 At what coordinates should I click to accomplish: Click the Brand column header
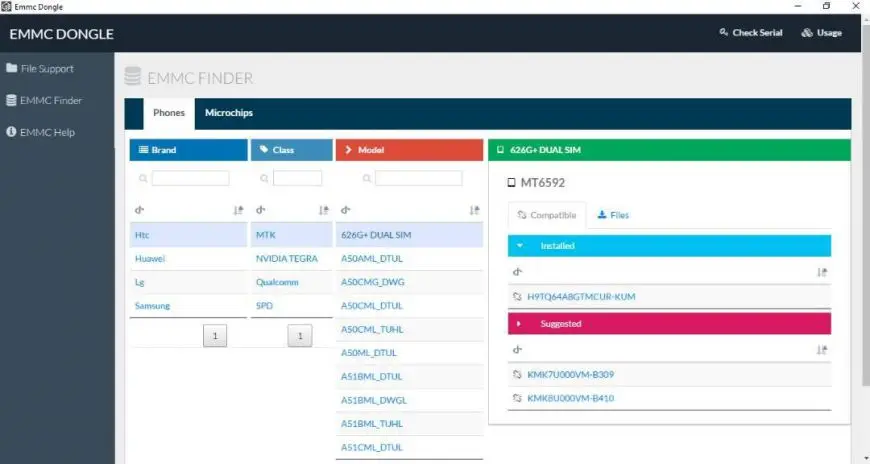pyautogui.click(x=189, y=150)
